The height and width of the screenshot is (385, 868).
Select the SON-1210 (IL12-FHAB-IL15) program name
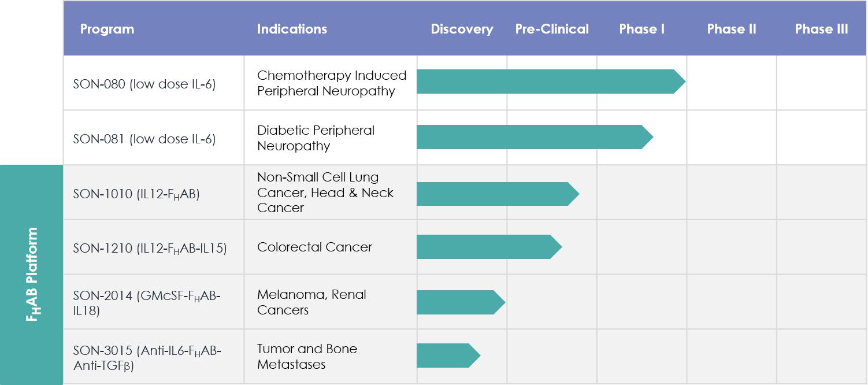[150, 248]
